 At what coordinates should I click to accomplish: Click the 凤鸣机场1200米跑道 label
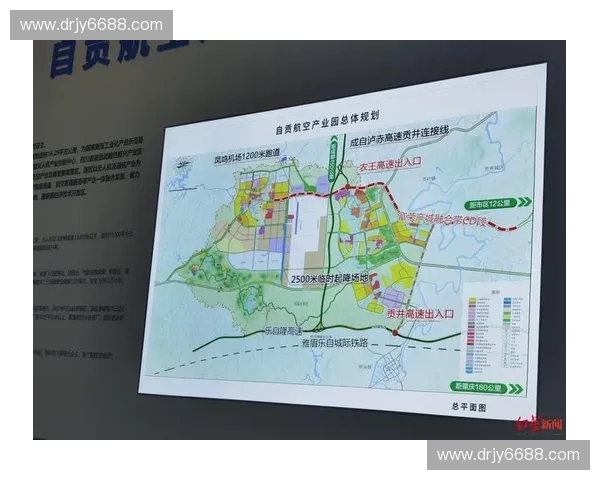click(247, 156)
